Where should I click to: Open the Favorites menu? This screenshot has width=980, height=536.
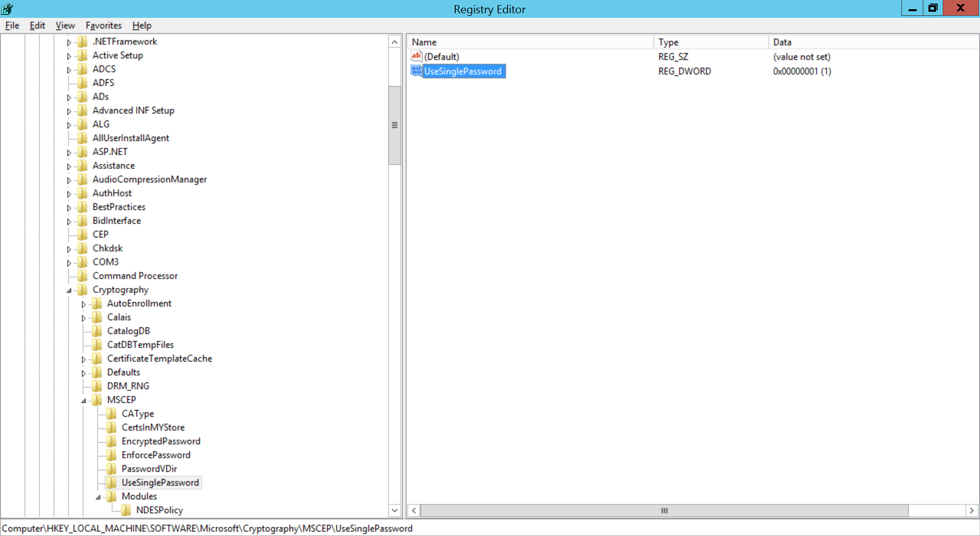pyautogui.click(x=104, y=26)
